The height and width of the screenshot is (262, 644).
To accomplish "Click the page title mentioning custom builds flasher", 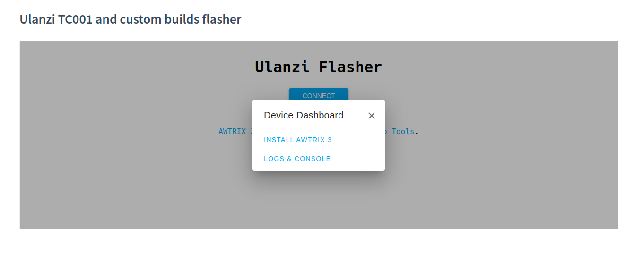I will [131, 19].
